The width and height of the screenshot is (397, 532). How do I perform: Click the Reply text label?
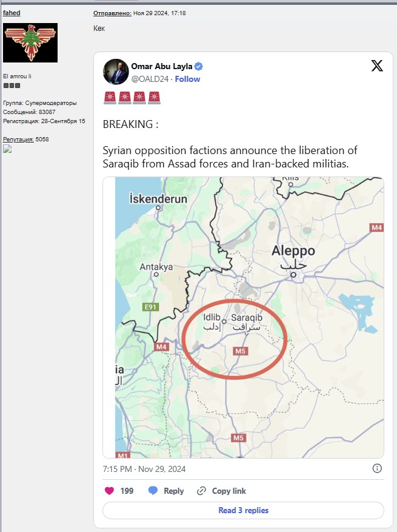coord(173,491)
